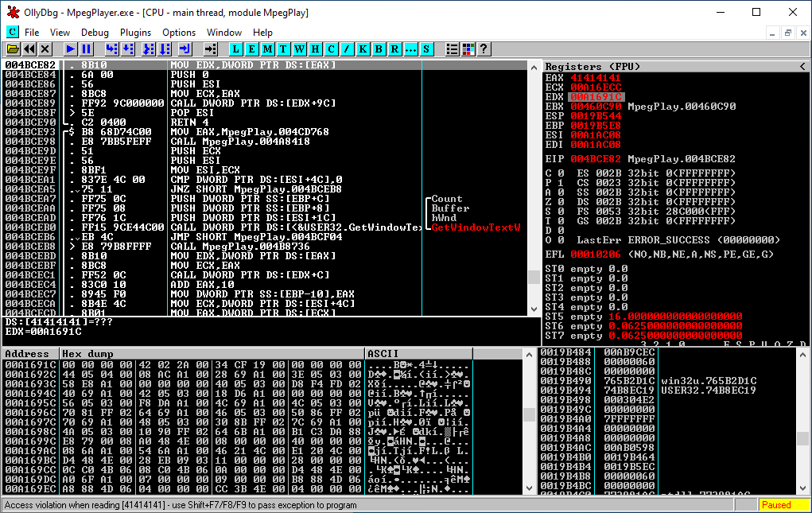Toggle the Z flag value
Viewport: 812px width, 513px height.
(x=561, y=202)
